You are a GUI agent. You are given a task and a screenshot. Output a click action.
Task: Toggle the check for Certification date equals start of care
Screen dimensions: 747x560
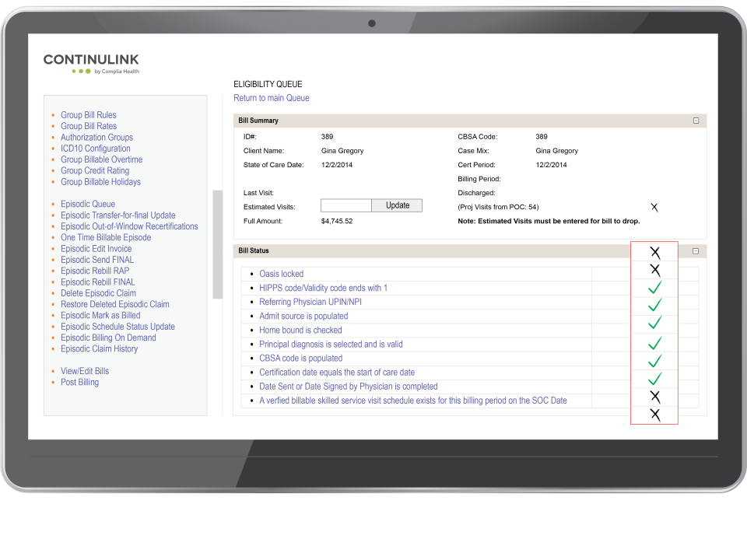pos(654,376)
